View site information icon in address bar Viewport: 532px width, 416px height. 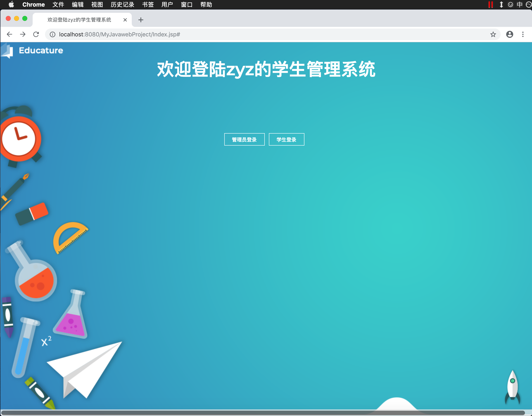[52, 34]
